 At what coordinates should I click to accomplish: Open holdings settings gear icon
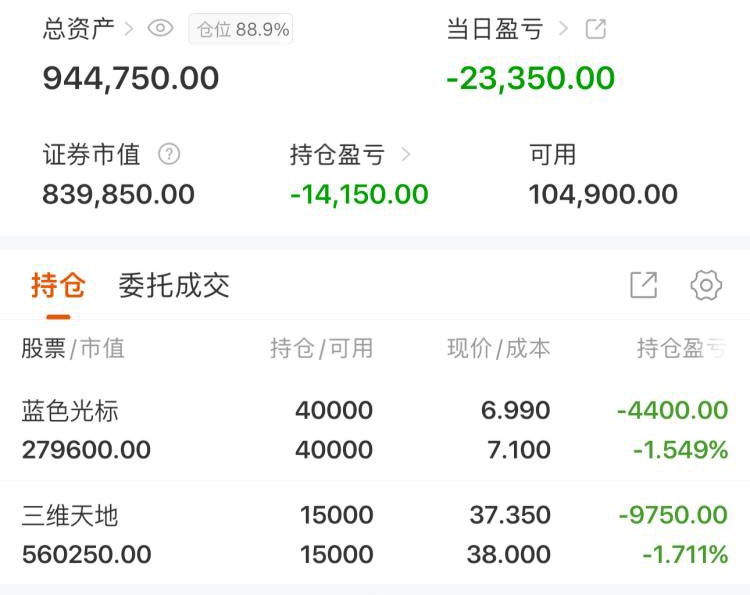tap(706, 285)
